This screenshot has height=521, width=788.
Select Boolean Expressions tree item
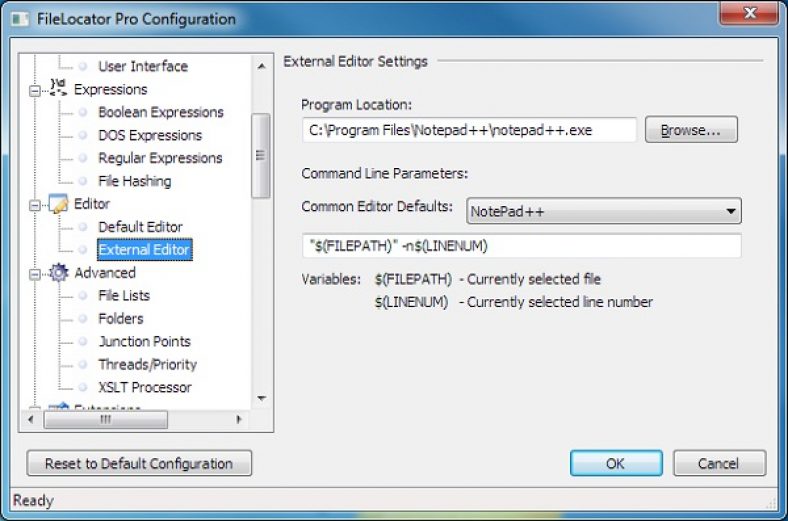click(161, 112)
